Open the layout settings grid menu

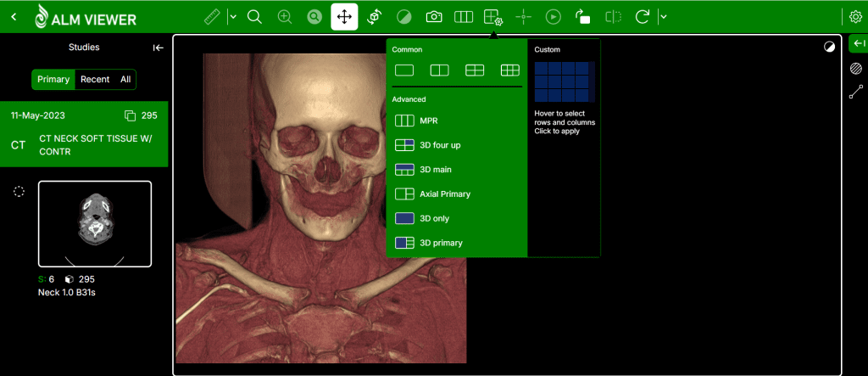pyautogui.click(x=492, y=16)
